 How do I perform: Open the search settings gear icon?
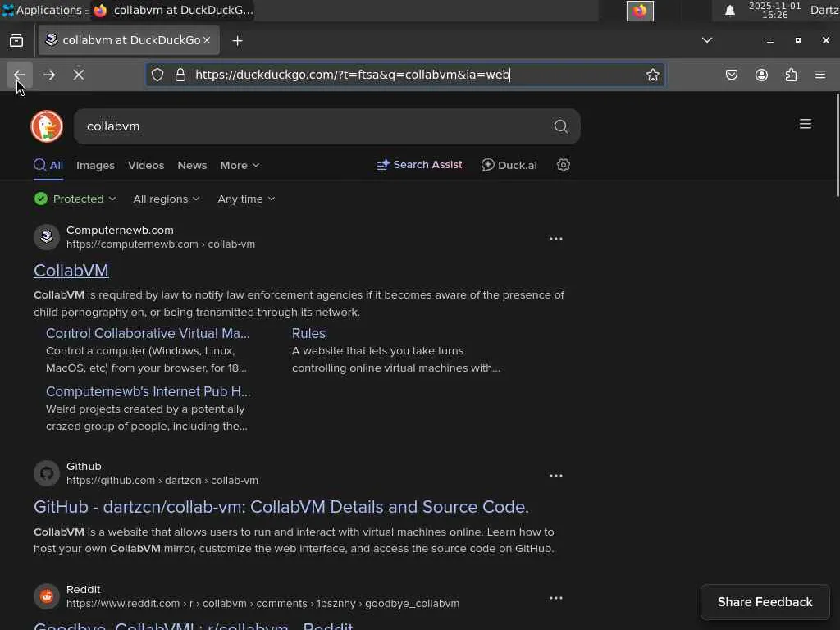coord(563,165)
